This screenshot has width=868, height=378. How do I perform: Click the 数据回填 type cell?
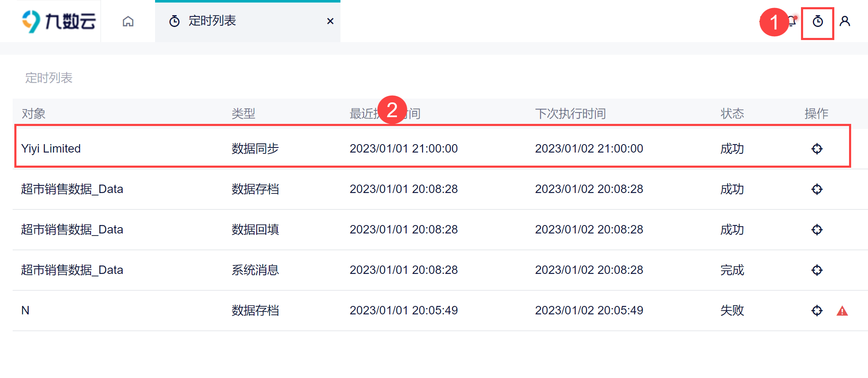[255, 230]
